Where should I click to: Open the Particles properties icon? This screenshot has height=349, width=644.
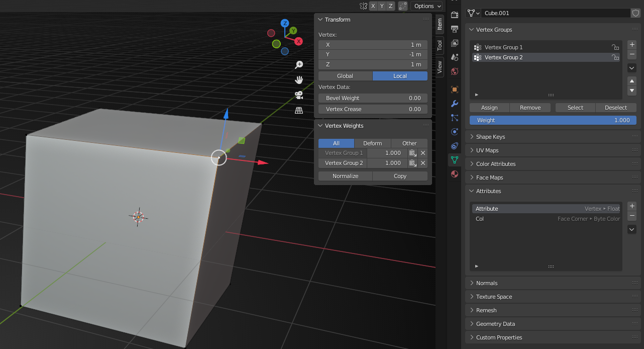pos(455,118)
